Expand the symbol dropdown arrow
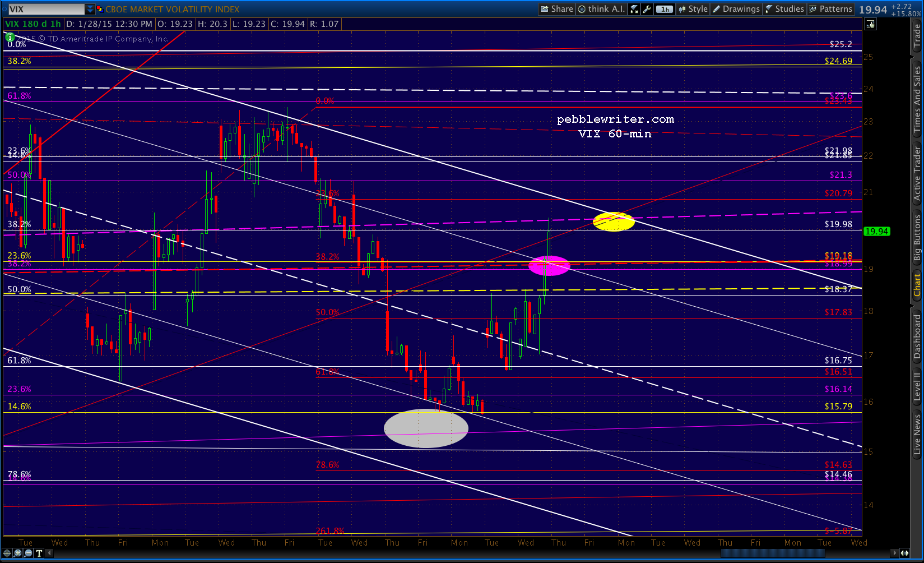This screenshot has width=924, height=563. (90, 9)
